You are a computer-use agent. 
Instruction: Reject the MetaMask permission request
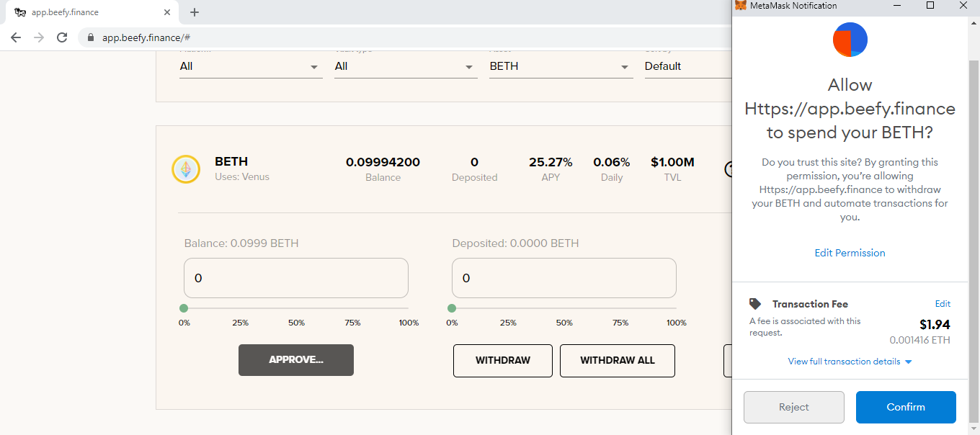tap(794, 407)
